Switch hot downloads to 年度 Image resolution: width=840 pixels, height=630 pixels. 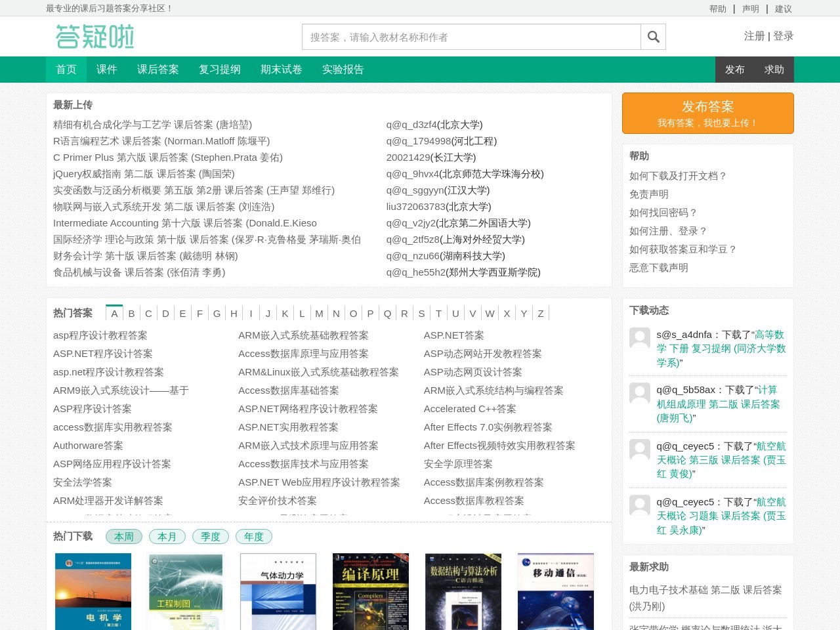[x=254, y=537]
